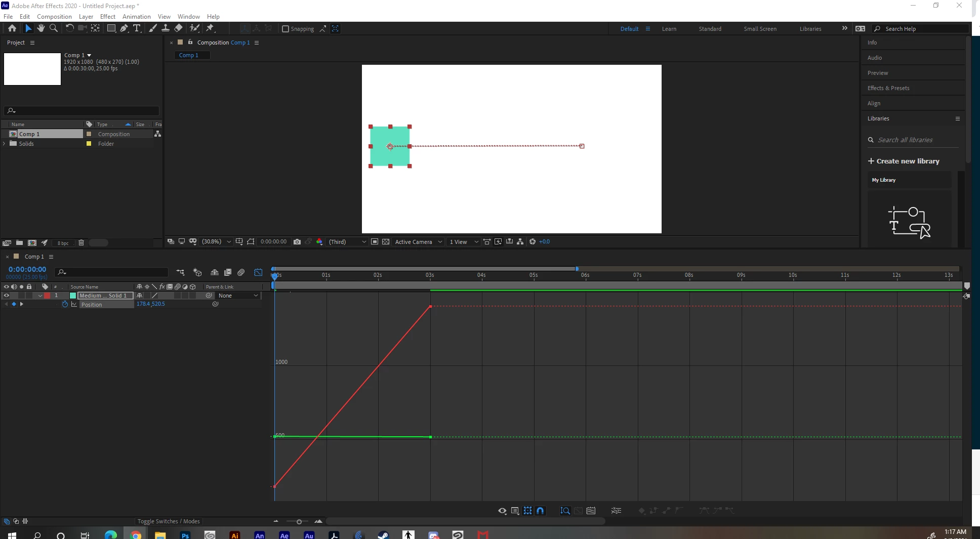Viewport: 980px width, 539px height.
Task: Select the Pan Behind anchor point tool
Action: click(x=95, y=28)
